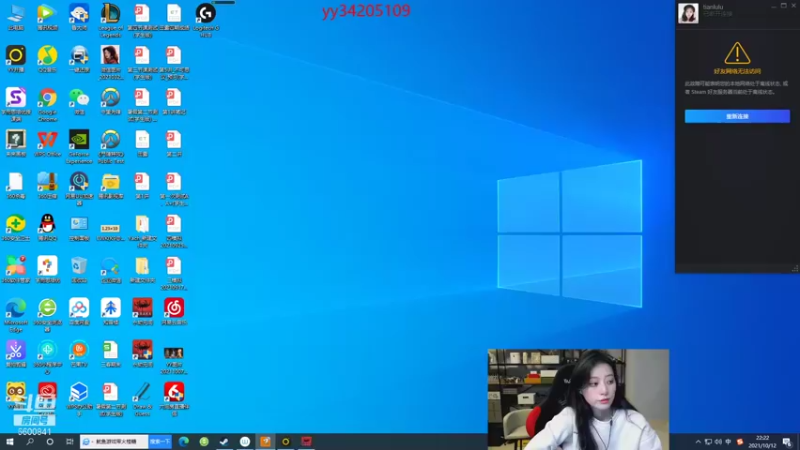Open the volume control in the system tray
This screenshot has height=450, width=800.
pos(718,442)
